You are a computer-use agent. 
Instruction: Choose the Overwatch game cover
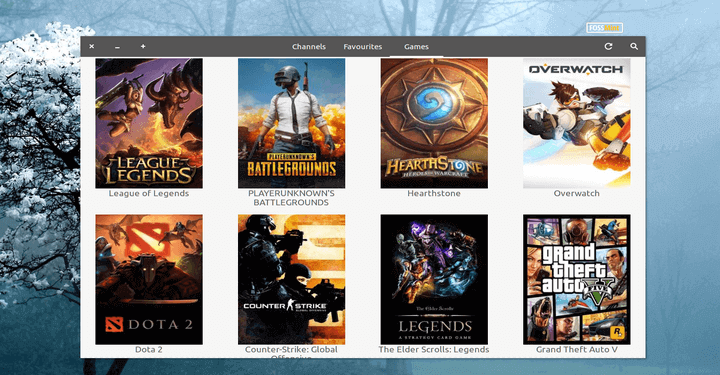pos(577,123)
